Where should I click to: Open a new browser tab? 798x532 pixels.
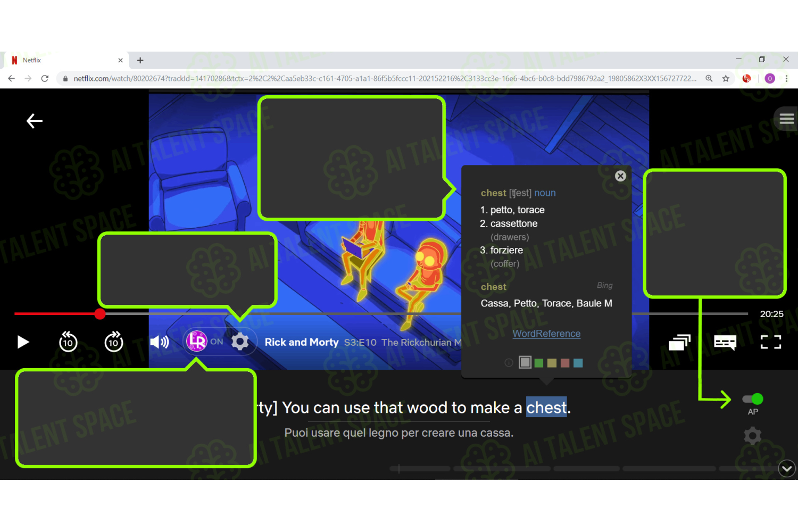[140, 60]
